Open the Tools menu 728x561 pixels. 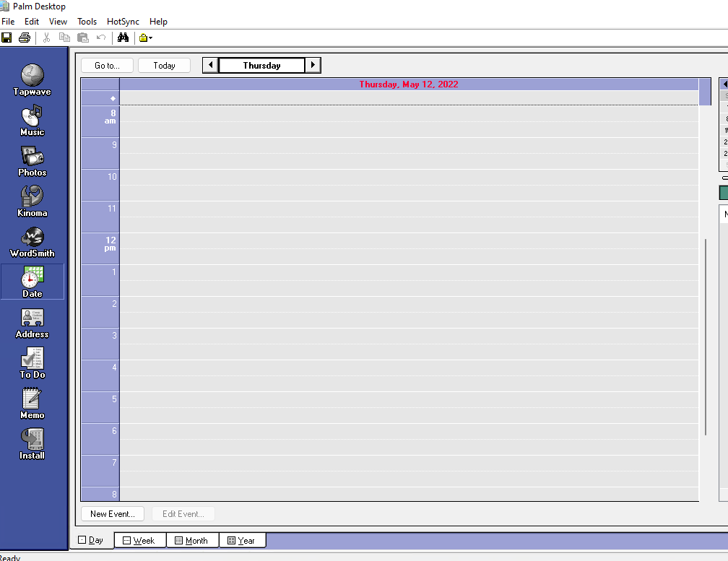tap(87, 21)
